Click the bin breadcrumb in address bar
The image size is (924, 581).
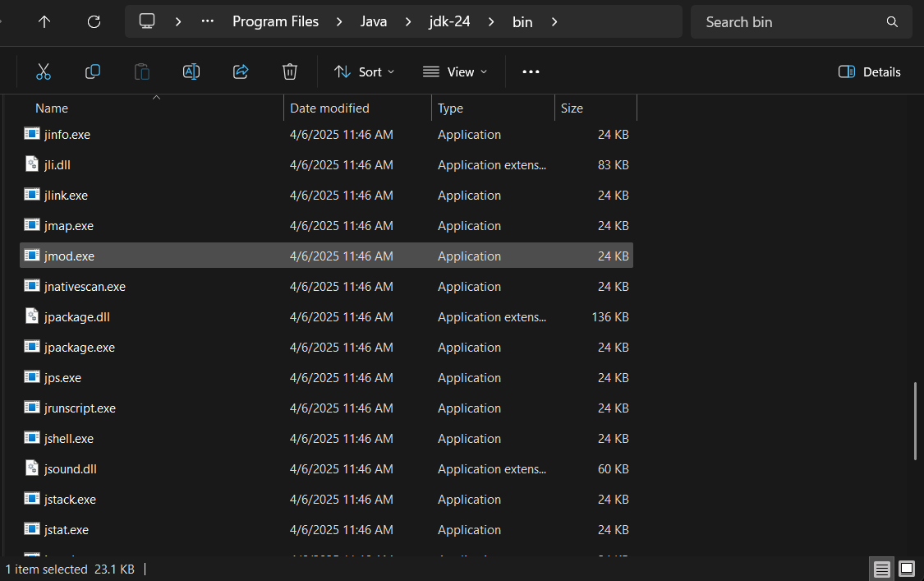pyautogui.click(x=522, y=22)
